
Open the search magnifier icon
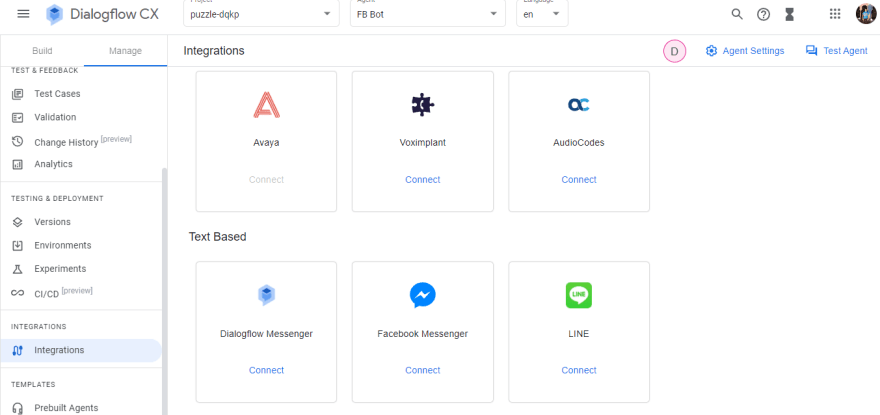coord(737,14)
